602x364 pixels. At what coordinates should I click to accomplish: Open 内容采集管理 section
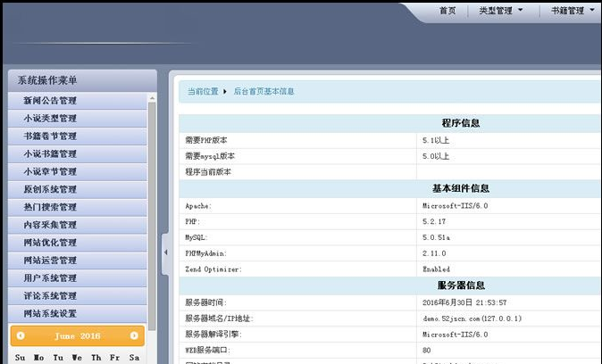tap(50, 225)
